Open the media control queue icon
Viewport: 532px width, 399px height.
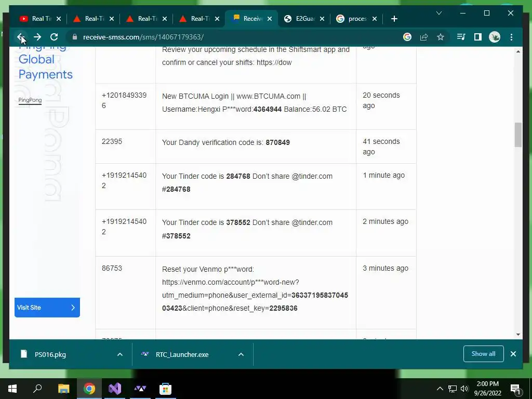click(x=461, y=37)
